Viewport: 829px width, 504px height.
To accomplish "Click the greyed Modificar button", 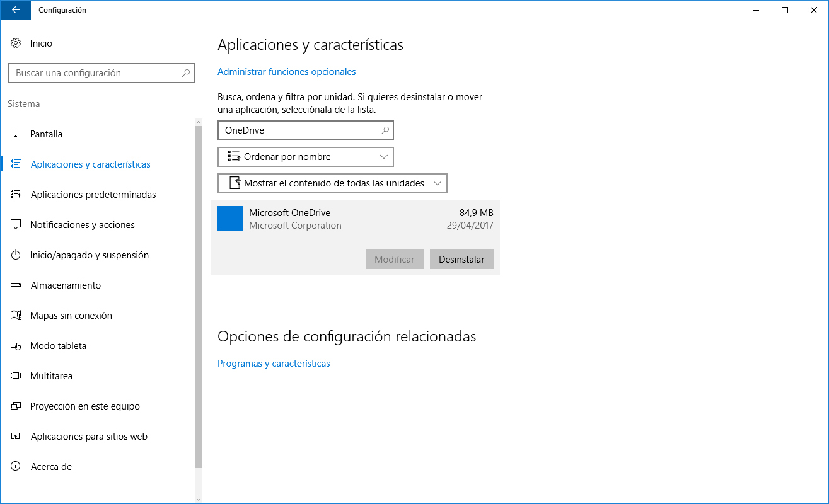I will [395, 259].
